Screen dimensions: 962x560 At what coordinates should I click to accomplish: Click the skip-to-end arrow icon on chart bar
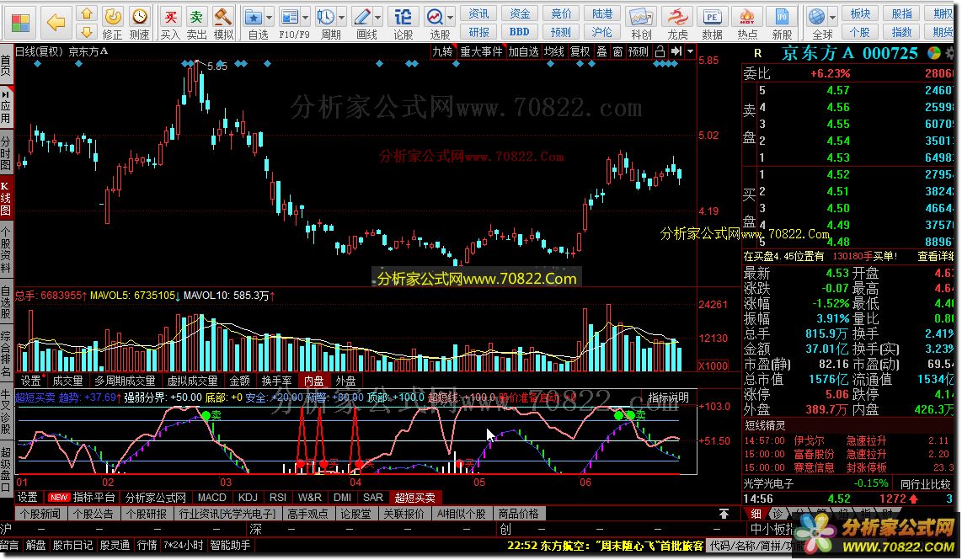click(676, 51)
